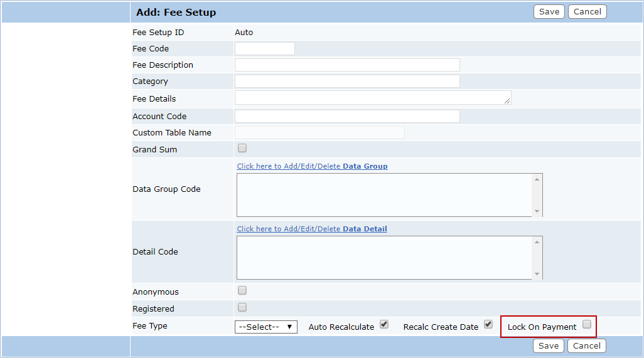The height and width of the screenshot is (358, 644).
Task: Click the top Cancel button
Action: click(x=587, y=12)
